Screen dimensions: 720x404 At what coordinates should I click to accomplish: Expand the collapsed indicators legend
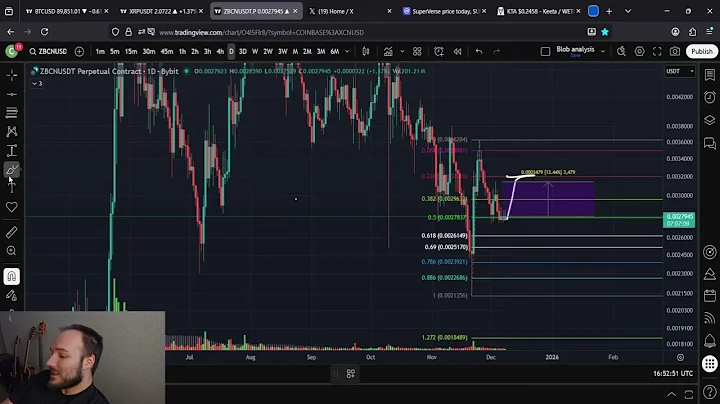pos(37,84)
